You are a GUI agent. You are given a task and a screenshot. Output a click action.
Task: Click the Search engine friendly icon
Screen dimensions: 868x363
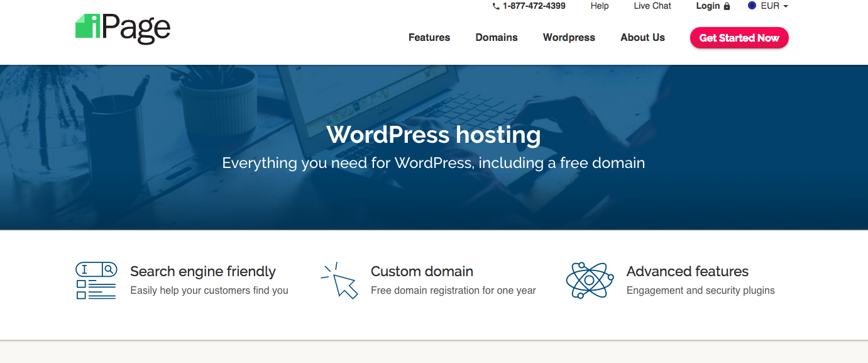coord(96,281)
